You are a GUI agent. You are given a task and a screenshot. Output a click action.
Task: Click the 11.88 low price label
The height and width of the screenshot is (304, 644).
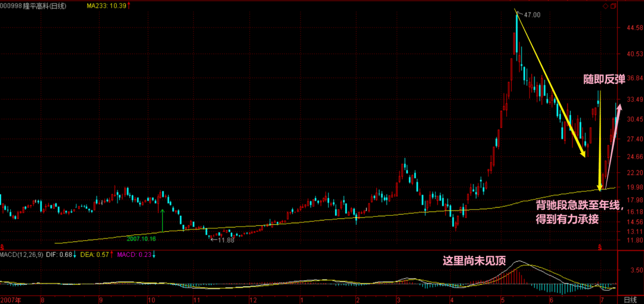225,240
